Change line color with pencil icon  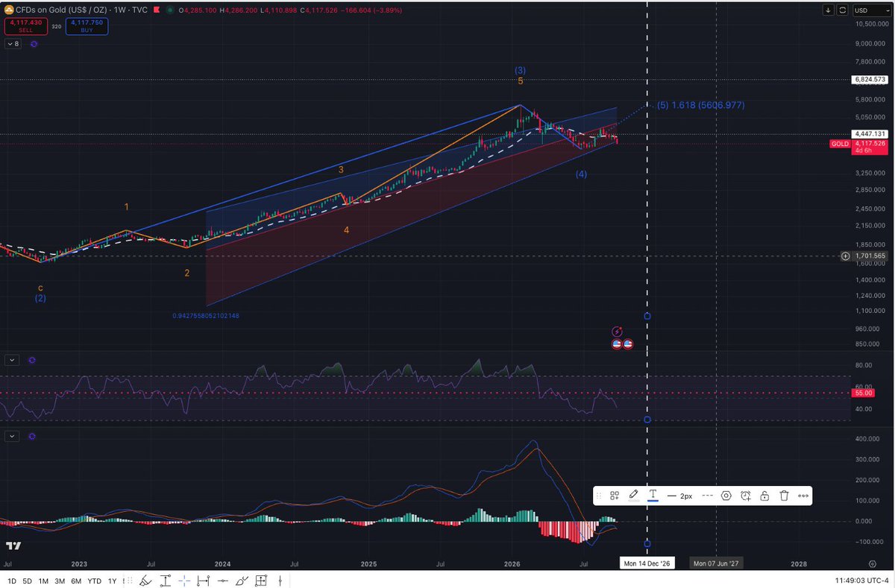pyautogui.click(x=633, y=495)
